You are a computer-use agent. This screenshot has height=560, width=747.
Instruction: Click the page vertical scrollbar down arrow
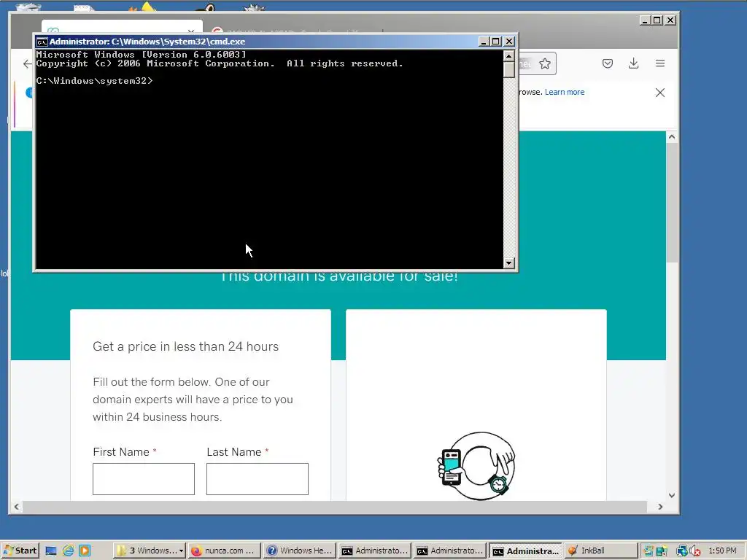pos(672,495)
